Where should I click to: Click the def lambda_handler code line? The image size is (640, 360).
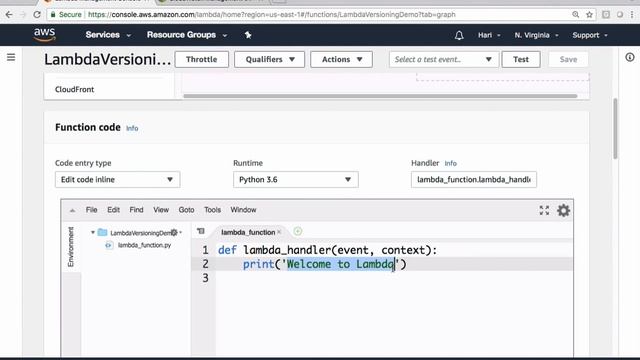327,250
